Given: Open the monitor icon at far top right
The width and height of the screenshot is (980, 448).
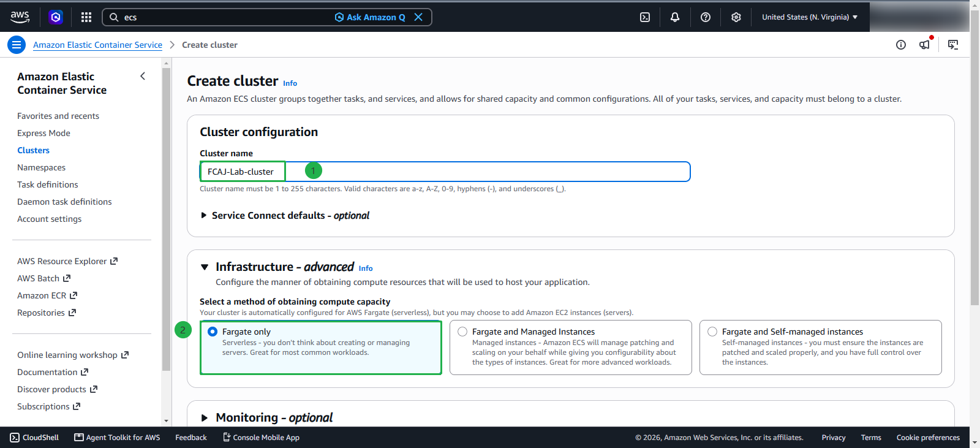Looking at the screenshot, I should coord(953,45).
